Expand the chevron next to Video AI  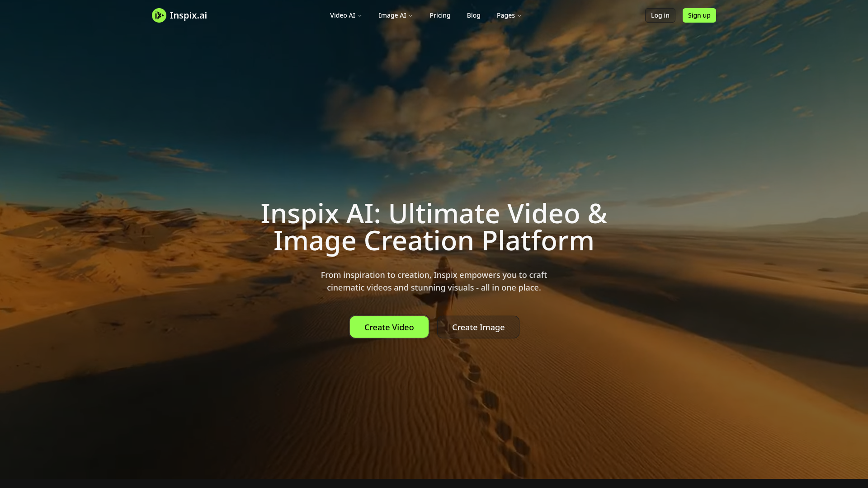click(x=360, y=16)
